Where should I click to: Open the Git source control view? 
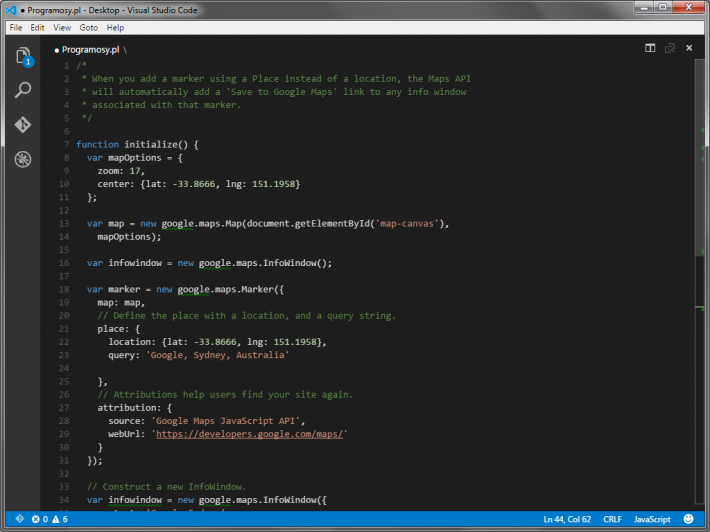click(x=23, y=125)
